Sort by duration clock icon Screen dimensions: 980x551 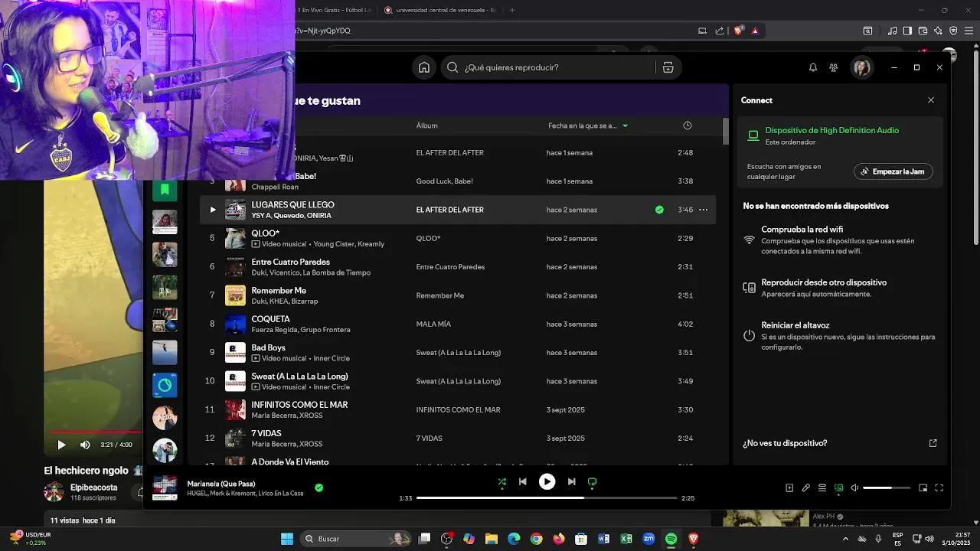[687, 126]
